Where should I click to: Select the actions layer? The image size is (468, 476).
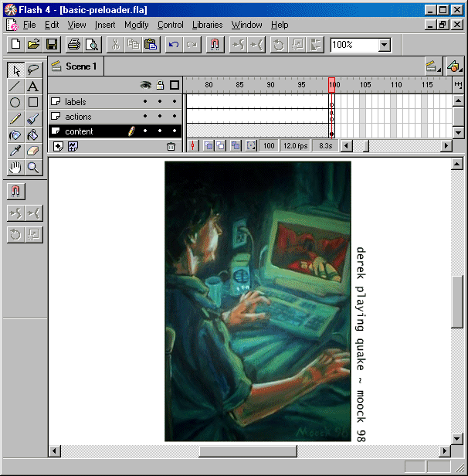click(x=115, y=116)
